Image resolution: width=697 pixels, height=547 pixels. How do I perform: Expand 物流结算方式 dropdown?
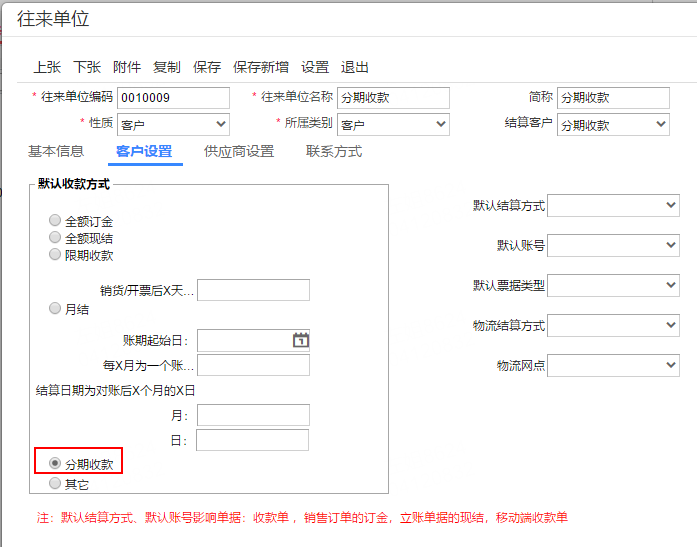click(613, 325)
